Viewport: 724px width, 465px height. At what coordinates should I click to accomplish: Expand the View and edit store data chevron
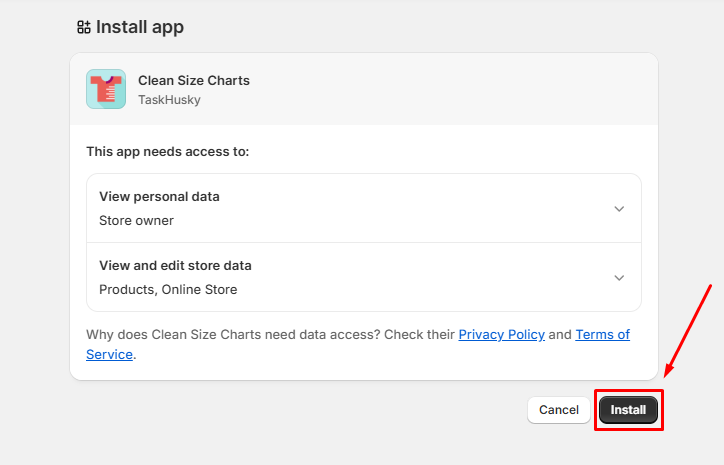point(619,277)
